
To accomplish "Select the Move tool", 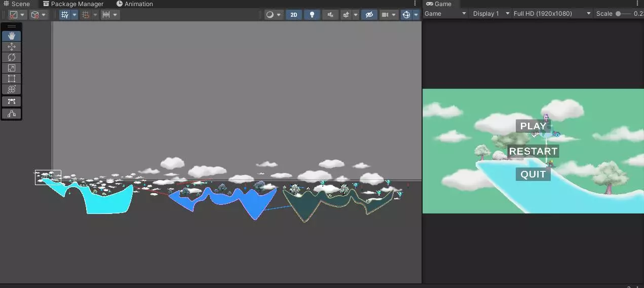I will [11, 47].
